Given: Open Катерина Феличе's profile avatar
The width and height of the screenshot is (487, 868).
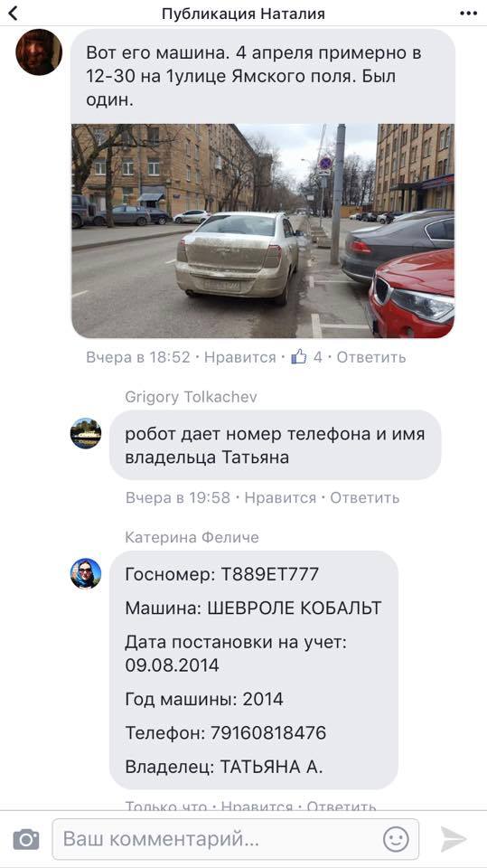Looking at the screenshot, I should click(86, 573).
